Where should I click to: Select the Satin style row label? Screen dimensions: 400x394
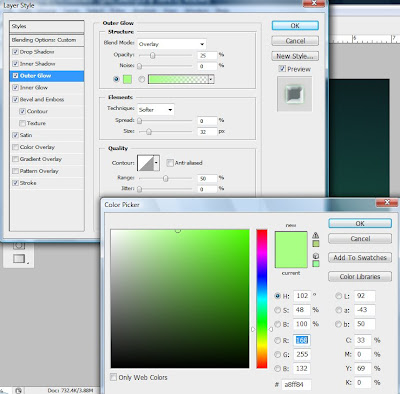pyautogui.click(x=26, y=135)
